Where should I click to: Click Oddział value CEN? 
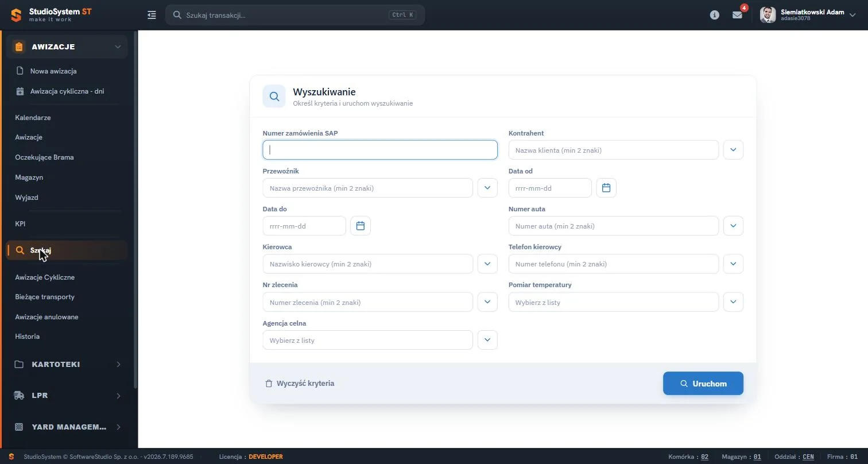[808, 457]
